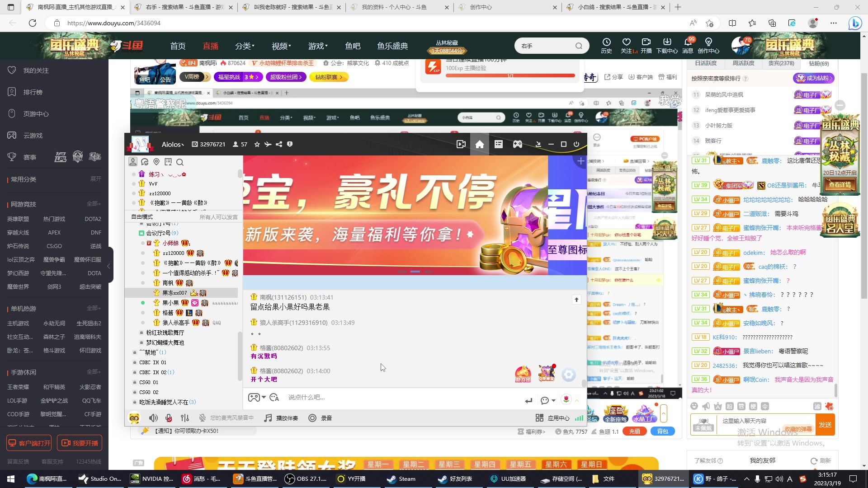868x488 pixels.
Task: Go to 首页 on Douyu nav
Action: click(178, 46)
